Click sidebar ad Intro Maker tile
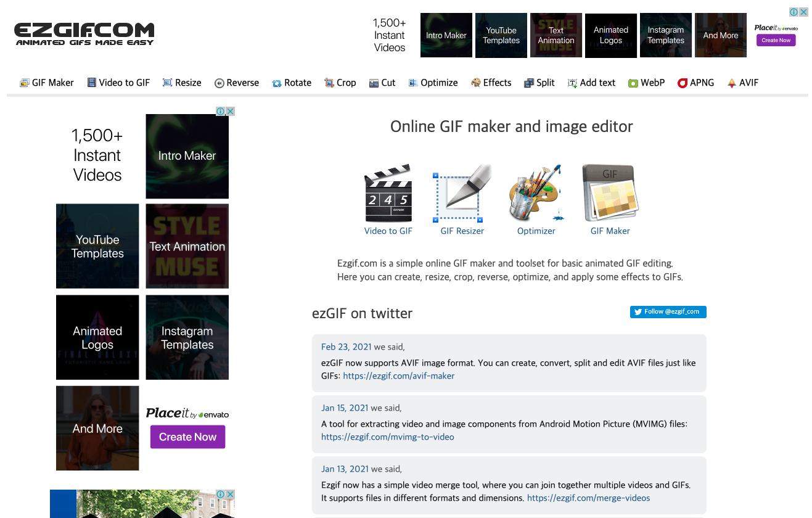812x518 pixels. pos(187,156)
